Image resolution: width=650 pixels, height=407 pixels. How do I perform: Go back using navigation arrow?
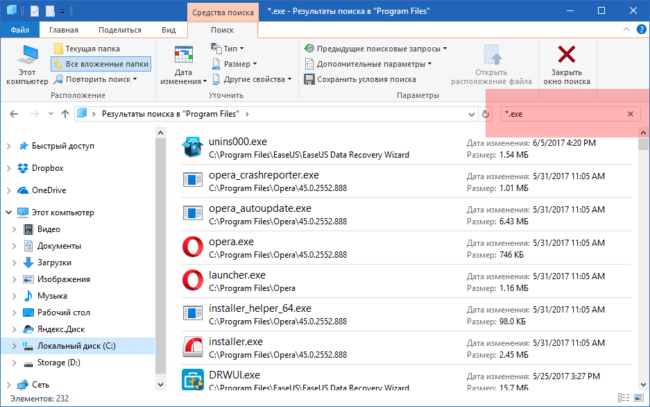pos(14,114)
